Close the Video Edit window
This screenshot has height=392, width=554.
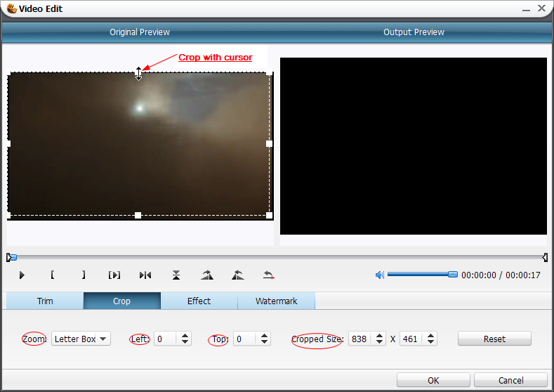(x=541, y=8)
